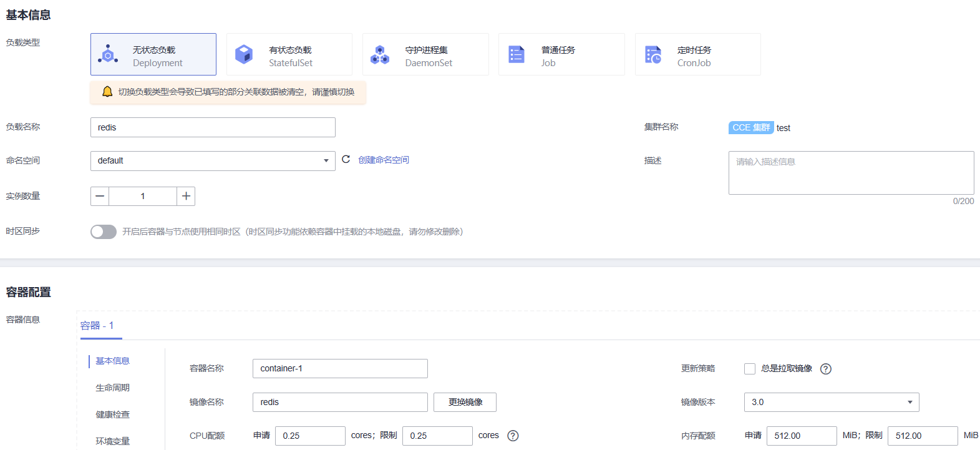Click the 容器名称 field container-1
Image resolution: width=980 pixels, height=450 pixels.
(340, 368)
